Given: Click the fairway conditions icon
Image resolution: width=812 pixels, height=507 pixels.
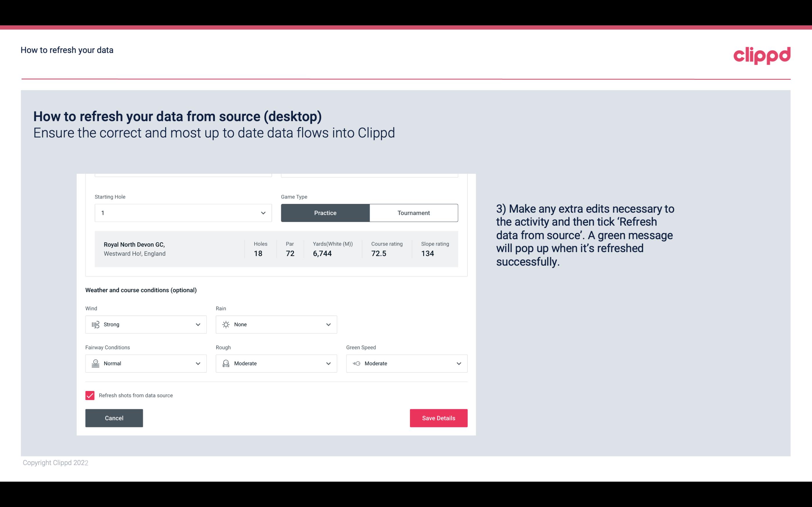Looking at the screenshot, I should point(95,363).
